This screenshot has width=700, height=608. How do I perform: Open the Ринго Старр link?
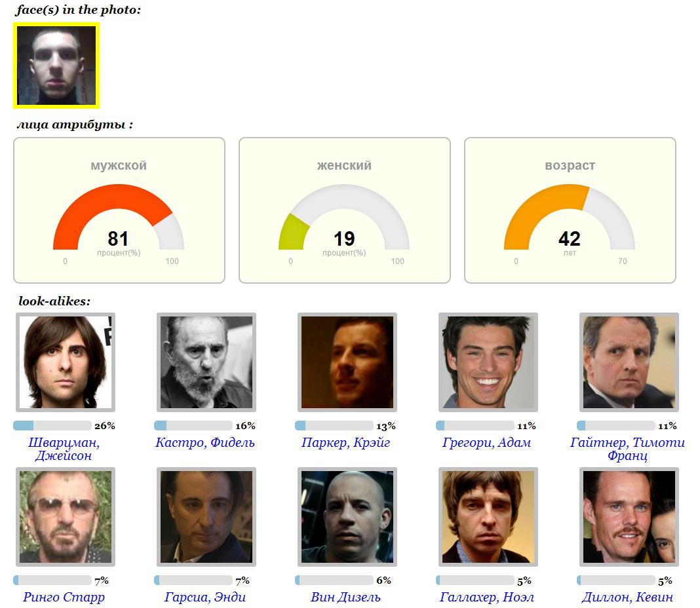(x=64, y=597)
